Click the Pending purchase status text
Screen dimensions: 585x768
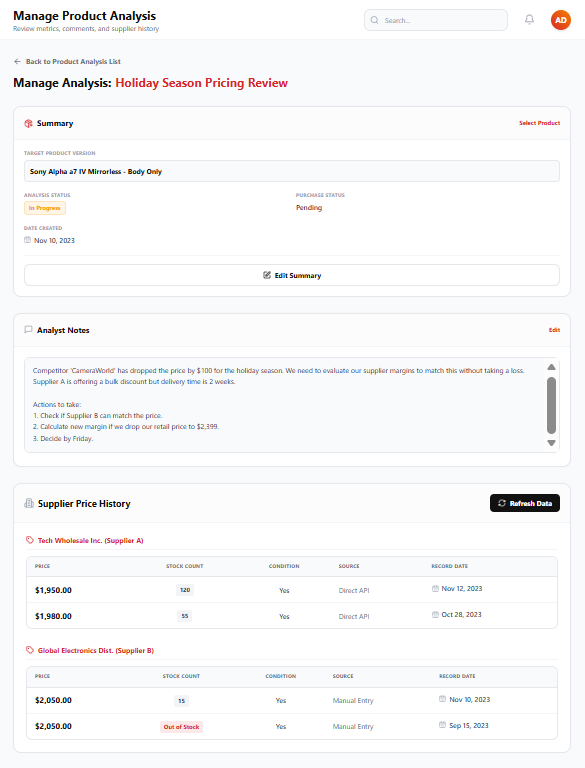pos(309,208)
